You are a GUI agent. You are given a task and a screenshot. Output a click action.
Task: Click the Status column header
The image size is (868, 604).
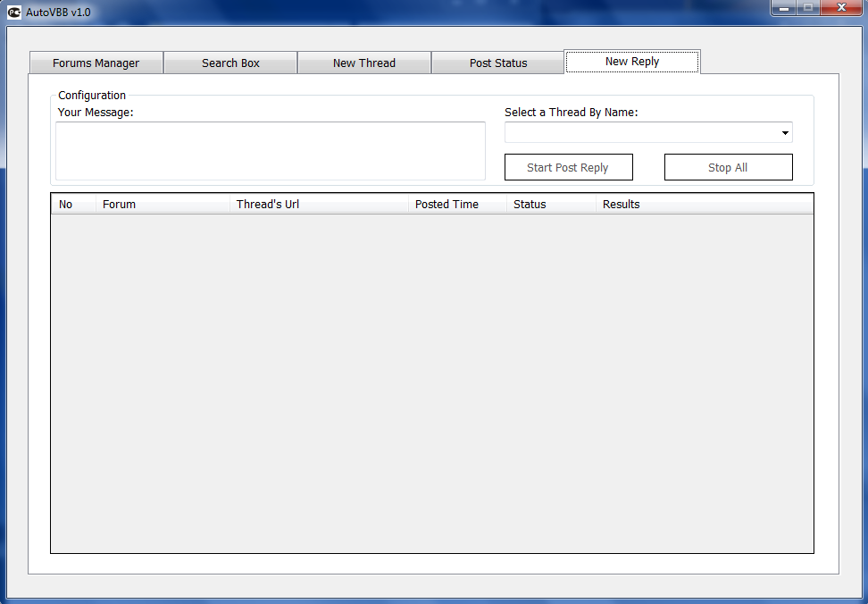(551, 204)
